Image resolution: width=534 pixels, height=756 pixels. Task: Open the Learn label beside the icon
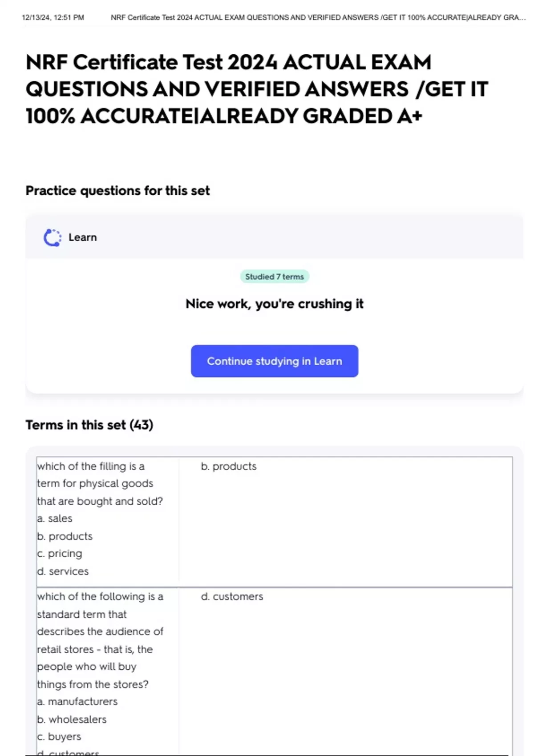[82, 237]
